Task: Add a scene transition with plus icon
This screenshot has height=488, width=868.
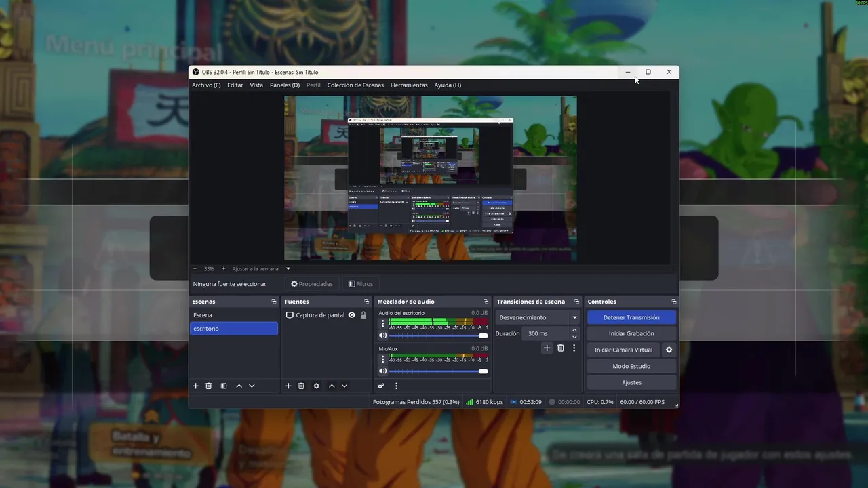Action: coord(547,348)
